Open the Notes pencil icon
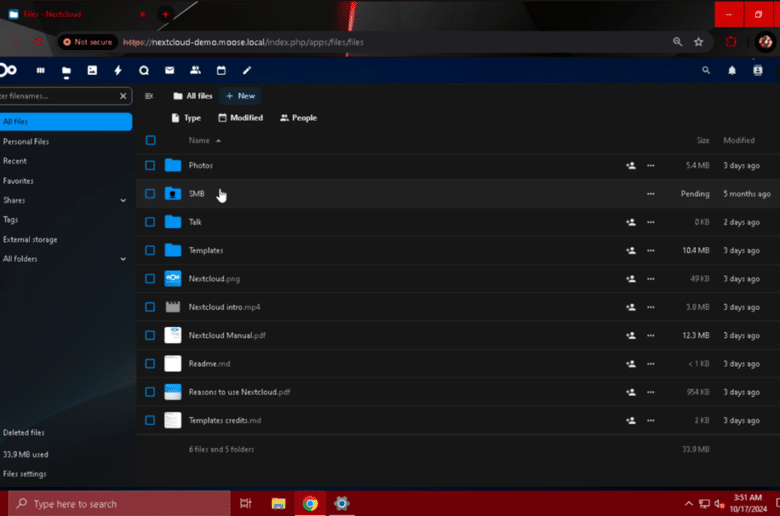Viewport: 780px width, 516px height. click(247, 71)
